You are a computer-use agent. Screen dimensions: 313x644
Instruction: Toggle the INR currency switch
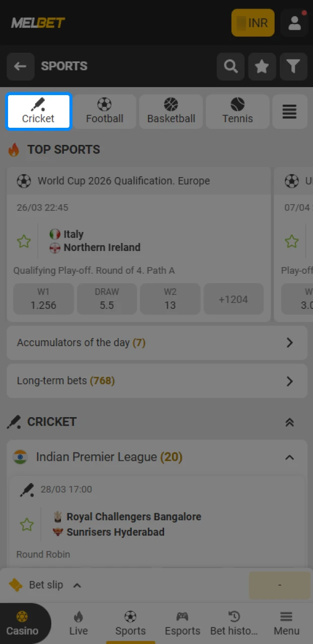[253, 22]
